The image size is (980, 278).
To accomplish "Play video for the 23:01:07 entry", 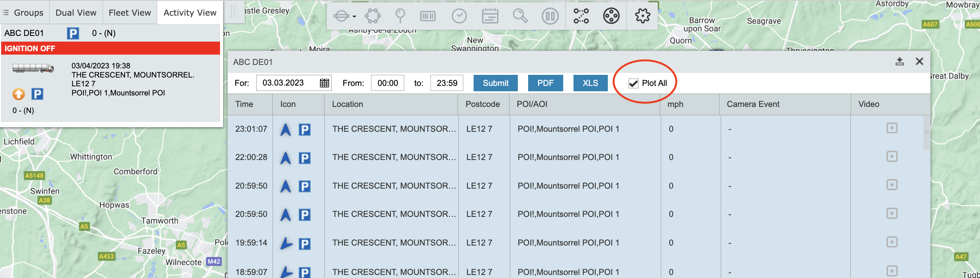I will pyautogui.click(x=892, y=128).
